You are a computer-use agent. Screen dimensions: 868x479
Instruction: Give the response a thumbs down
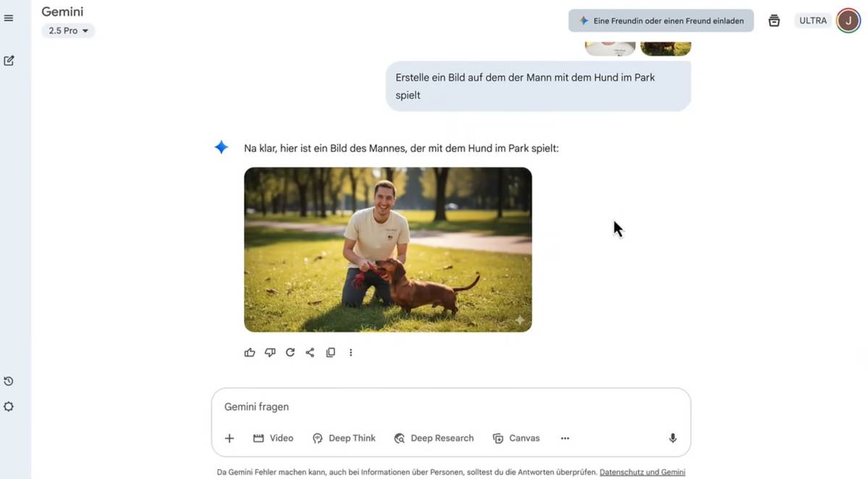pyautogui.click(x=270, y=353)
